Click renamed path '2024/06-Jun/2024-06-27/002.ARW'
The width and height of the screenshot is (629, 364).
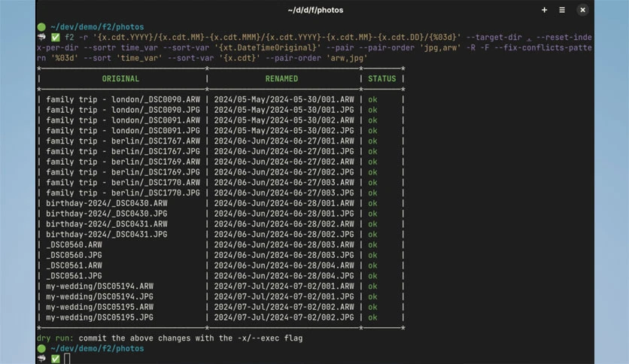click(x=284, y=162)
